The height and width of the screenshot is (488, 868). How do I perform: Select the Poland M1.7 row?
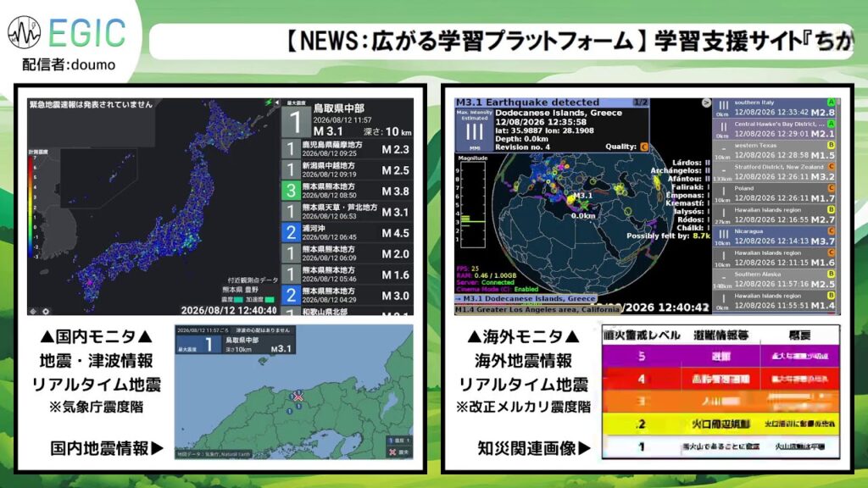[774, 194]
